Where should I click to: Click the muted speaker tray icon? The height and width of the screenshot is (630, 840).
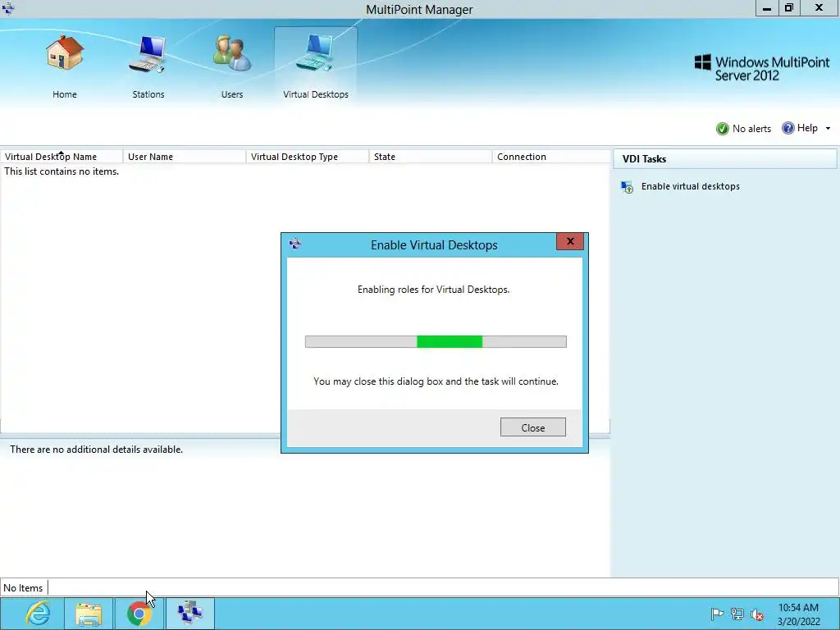click(757, 614)
